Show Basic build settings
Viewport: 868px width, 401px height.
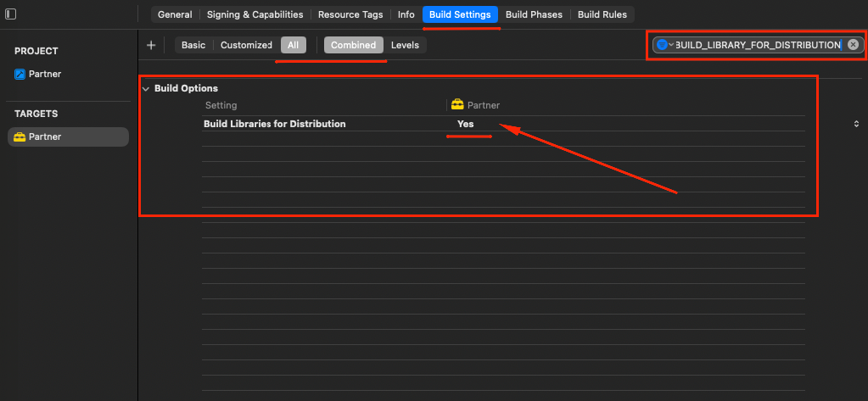point(193,45)
